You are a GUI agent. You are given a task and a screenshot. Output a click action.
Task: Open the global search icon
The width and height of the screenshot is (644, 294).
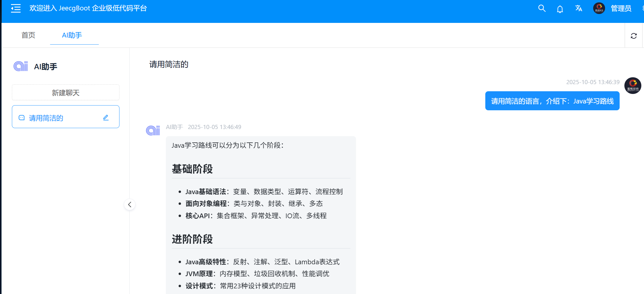541,8
